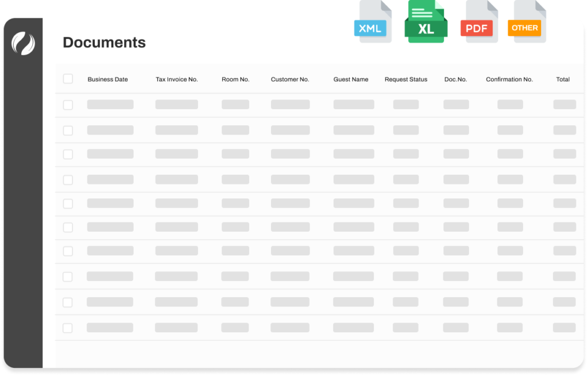Select the Doc.No. column header
The height and width of the screenshot is (376, 588).
coord(456,79)
